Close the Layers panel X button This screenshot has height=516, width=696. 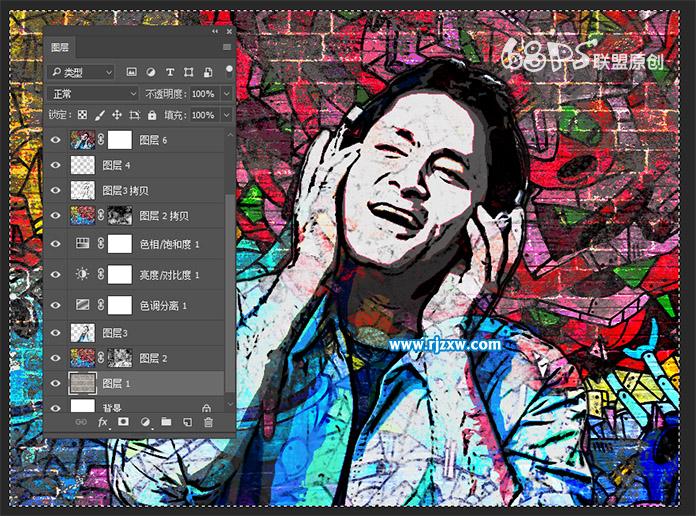[x=229, y=32]
